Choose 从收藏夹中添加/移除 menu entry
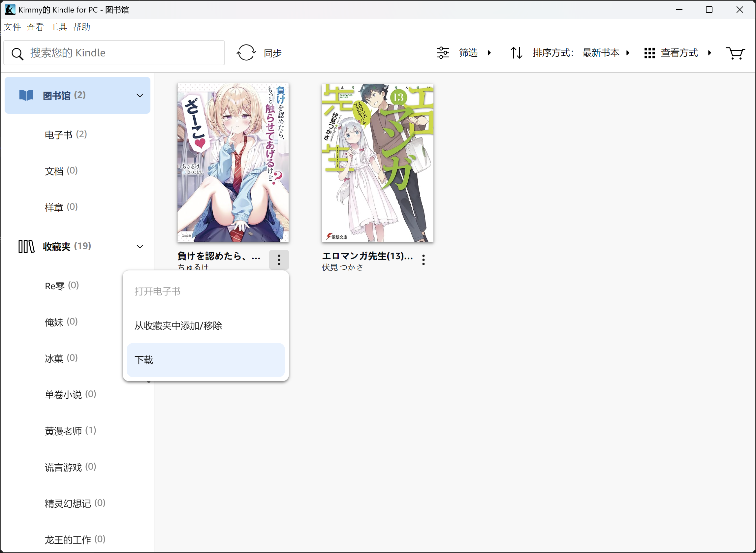Viewport: 756px width, 553px height. (x=205, y=326)
